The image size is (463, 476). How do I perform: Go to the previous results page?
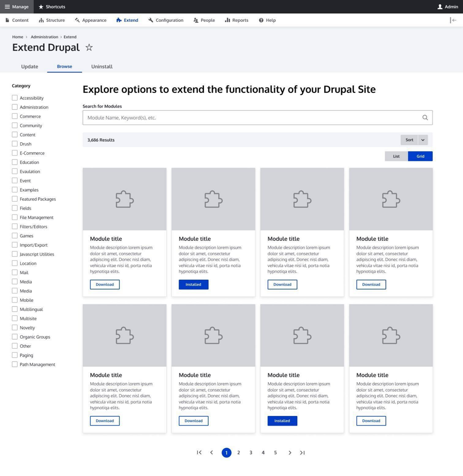(x=211, y=453)
